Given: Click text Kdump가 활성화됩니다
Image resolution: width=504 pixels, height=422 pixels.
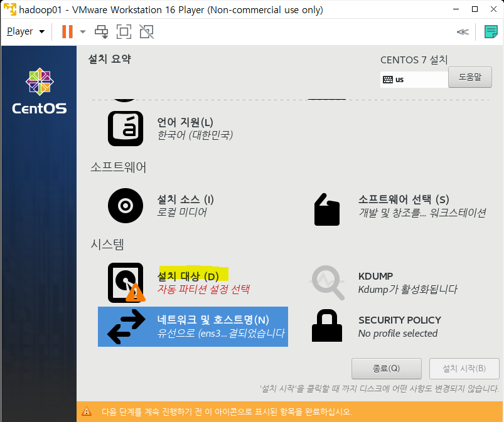Looking at the screenshot, I should pyautogui.click(x=407, y=289).
